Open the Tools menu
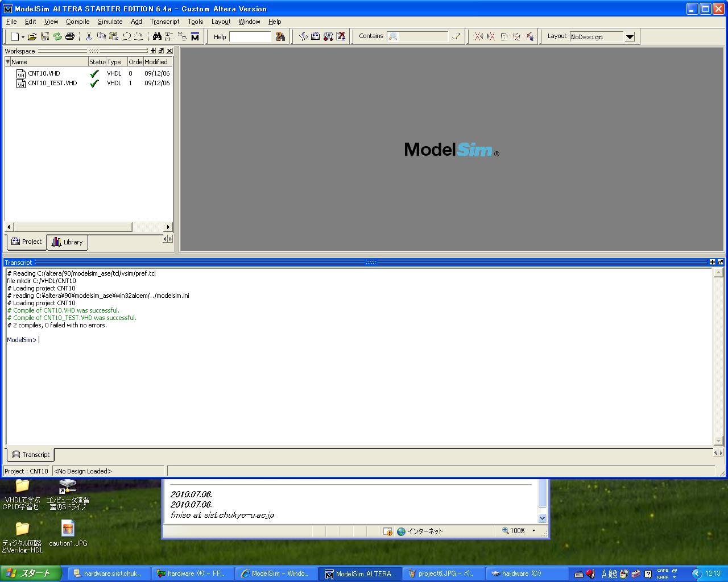This screenshot has width=728, height=582. pyautogui.click(x=195, y=22)
